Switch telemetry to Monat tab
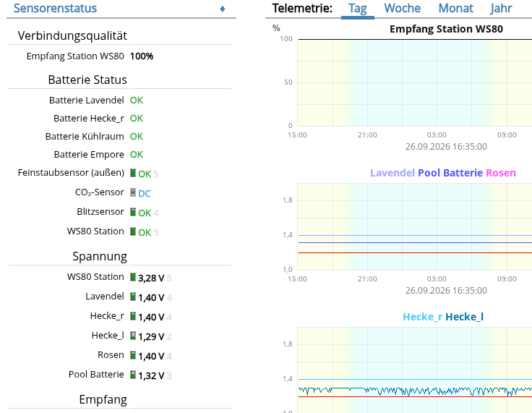Screen dimensions: 532x413 (455, 8)
